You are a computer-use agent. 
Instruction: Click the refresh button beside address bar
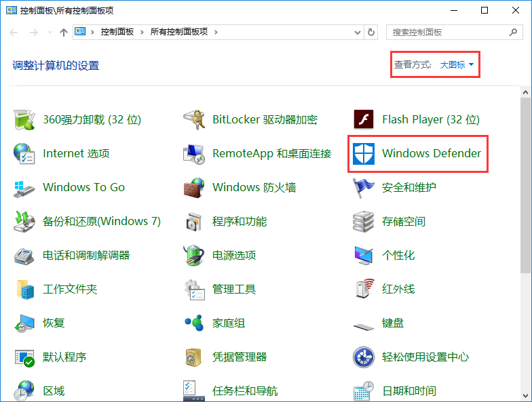371,32
